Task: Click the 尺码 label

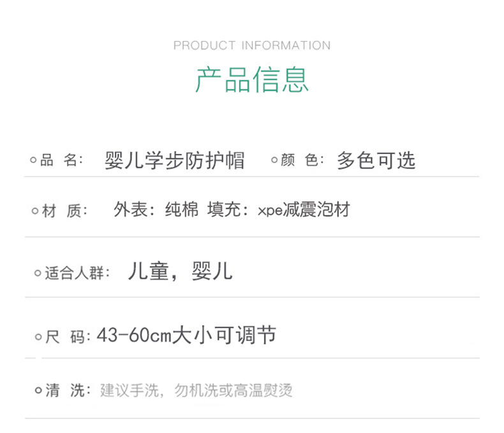Action: pos(69,337)
